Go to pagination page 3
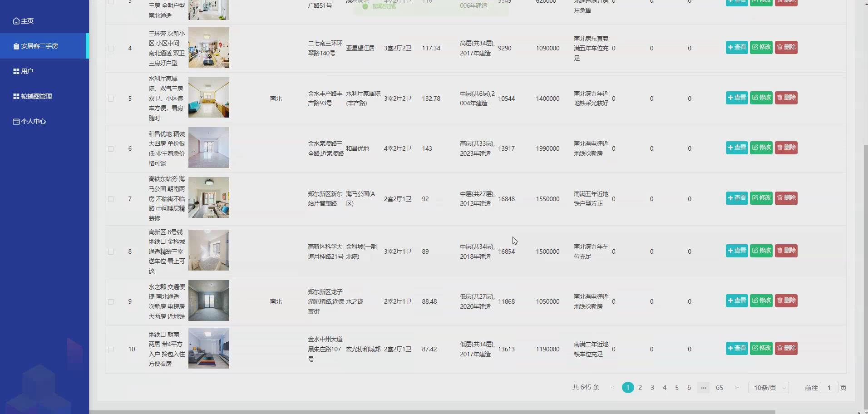Viewport: 868px width, 414px height. click(652, 388)
